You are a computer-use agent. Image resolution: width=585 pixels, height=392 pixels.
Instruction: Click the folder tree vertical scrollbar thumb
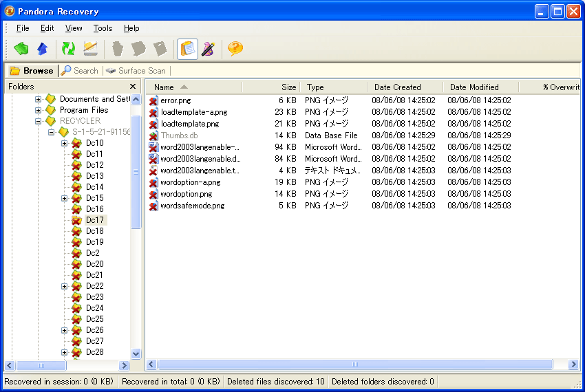tap(136, 172)
